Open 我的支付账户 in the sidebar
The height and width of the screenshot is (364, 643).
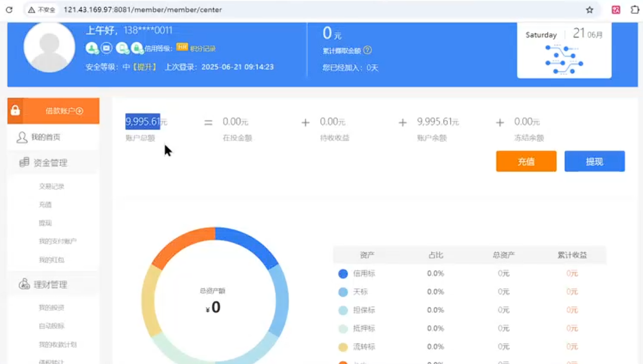pos(58,241)
